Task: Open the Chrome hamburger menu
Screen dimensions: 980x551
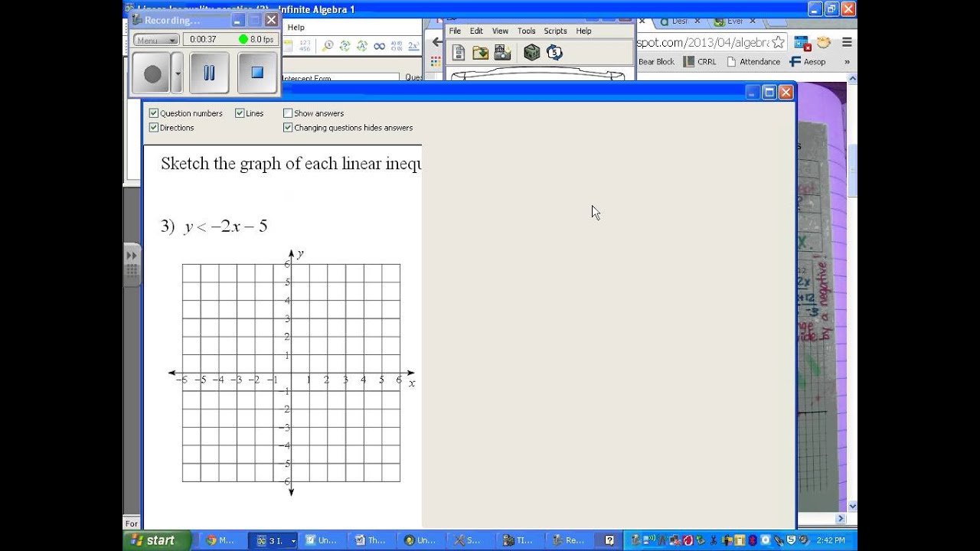Action: (x=847, y=43)
